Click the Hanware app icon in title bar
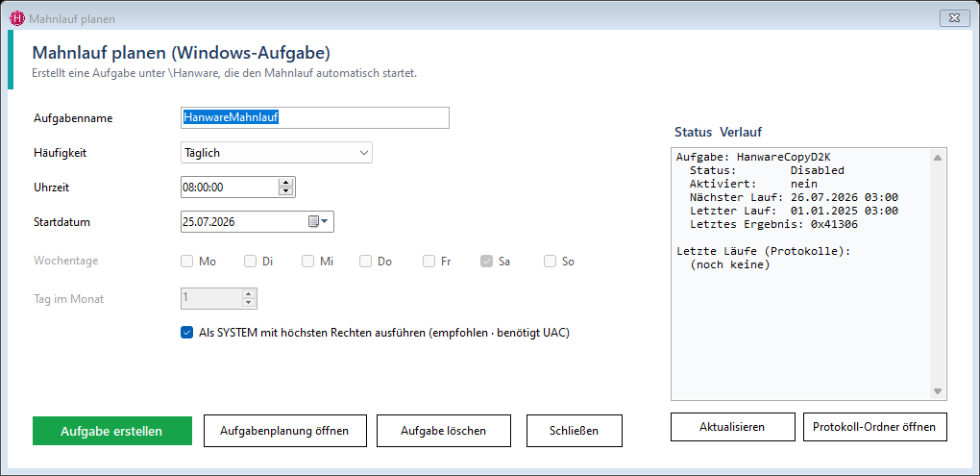This screenshot has height=476, width=980. [x=17, y=18]
